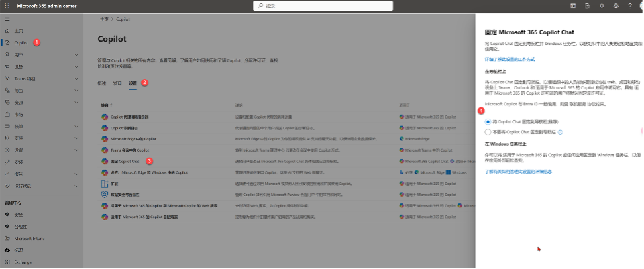
Task: Open 适用于 Microsoft 365 的 Copilot 自助购买 setting
Action: [144, 217]
